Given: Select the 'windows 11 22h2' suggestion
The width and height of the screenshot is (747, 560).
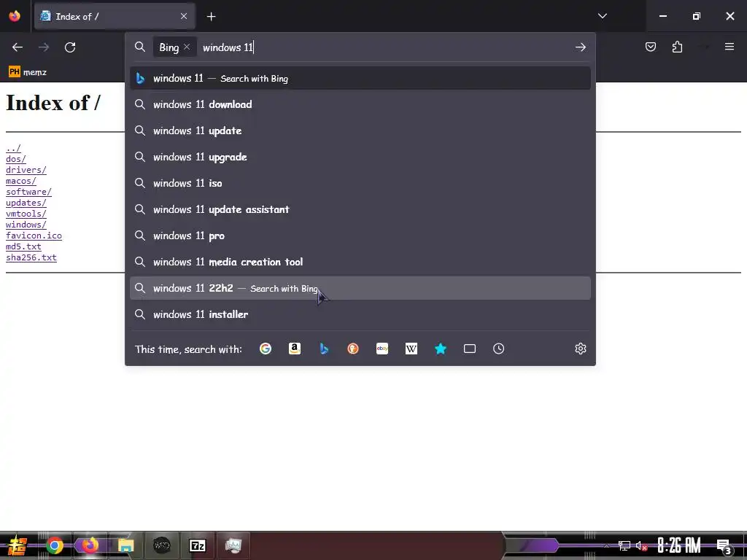Looking at the screenshot, I should 360,288.
